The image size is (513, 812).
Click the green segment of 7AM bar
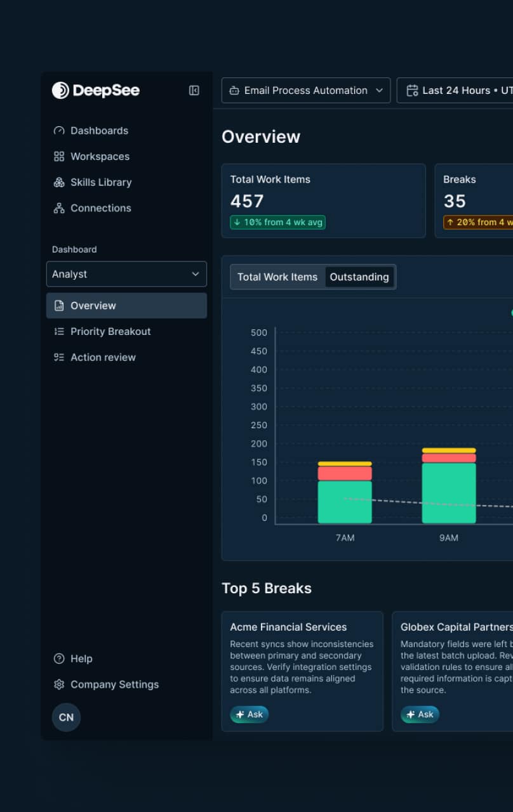[345, 502]
